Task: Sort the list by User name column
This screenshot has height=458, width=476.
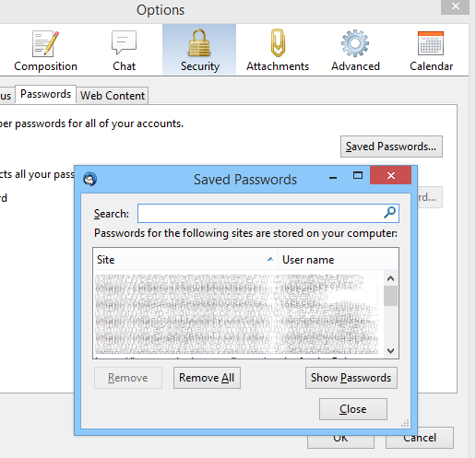Action: click(339, 260)
